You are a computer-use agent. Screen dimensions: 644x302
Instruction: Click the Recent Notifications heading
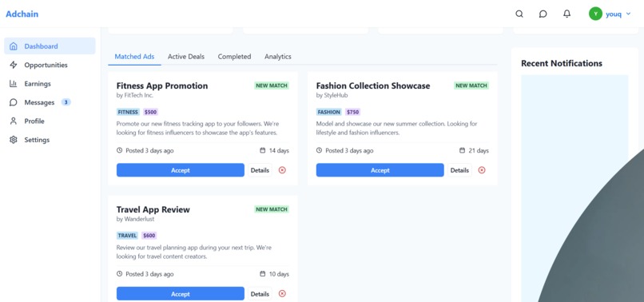562,63
